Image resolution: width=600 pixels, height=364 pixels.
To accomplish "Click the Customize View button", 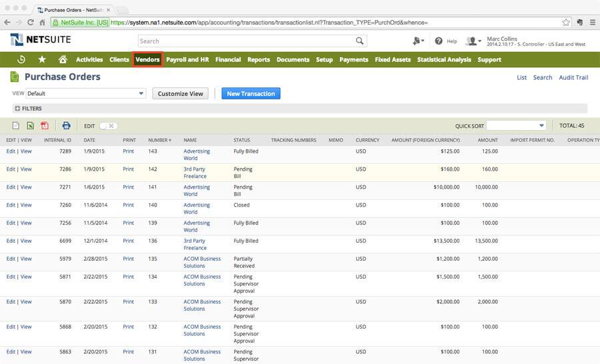I will pos(180,93).
